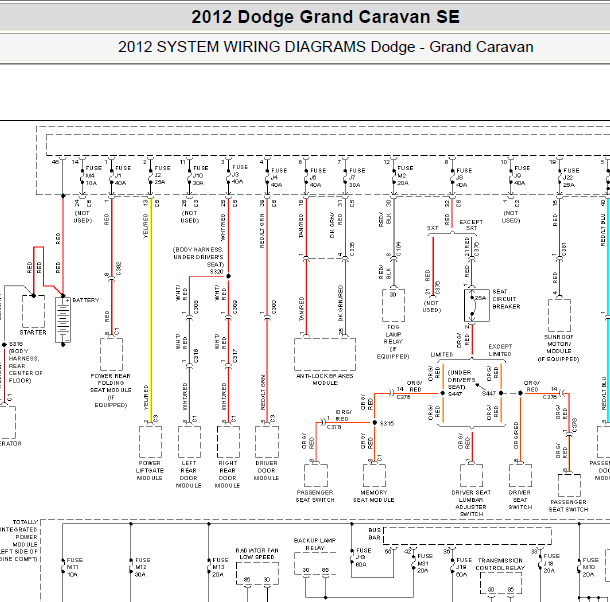Click the 'FUSE J3 40A' label
Image resolution: width=610 pixels, height=602 pixels.
tap(240, 174)
